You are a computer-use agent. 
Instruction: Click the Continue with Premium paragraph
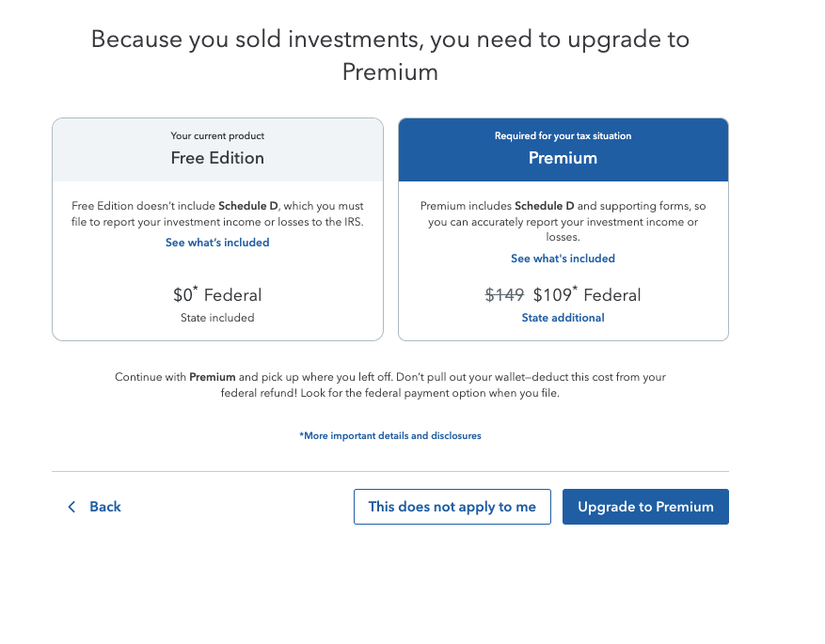(390, 385)
